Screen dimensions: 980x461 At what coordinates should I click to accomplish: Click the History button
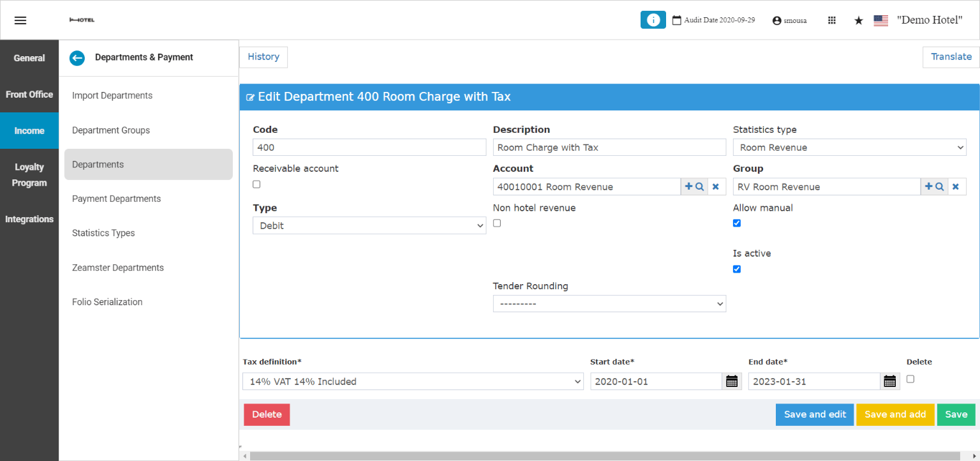(x=264, y=57)
